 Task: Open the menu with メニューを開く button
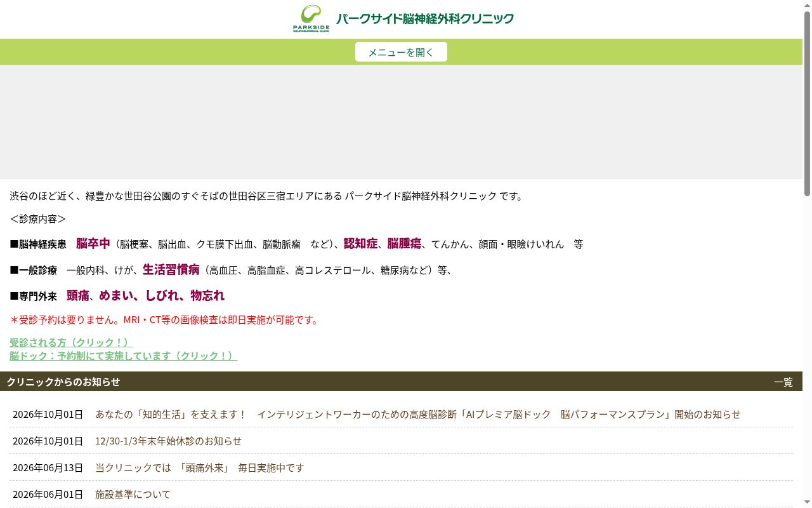coord(401,52)
